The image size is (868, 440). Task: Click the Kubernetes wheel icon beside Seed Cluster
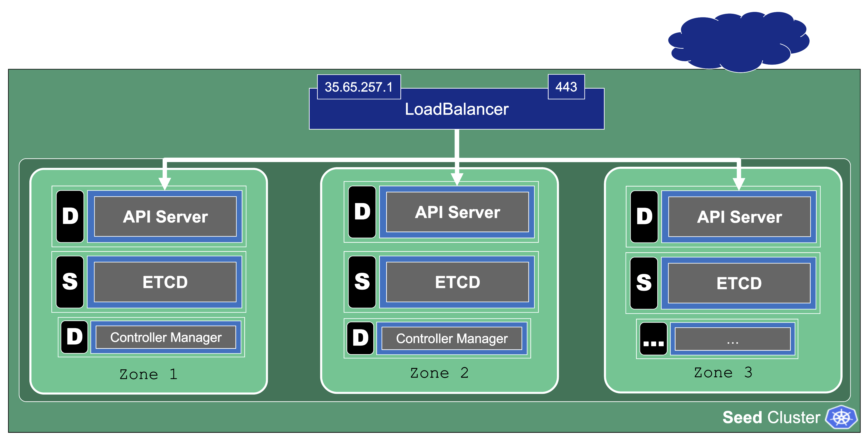pyautogui.click(x=841, y=417)
